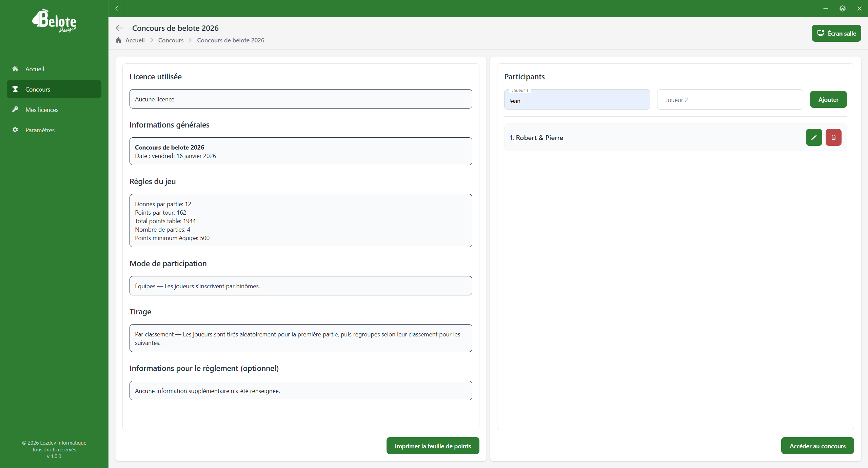The height and width of the screenshot is (468, 868).
Task: Open the Mes licences sidebar item
Action: pos(42,110)
